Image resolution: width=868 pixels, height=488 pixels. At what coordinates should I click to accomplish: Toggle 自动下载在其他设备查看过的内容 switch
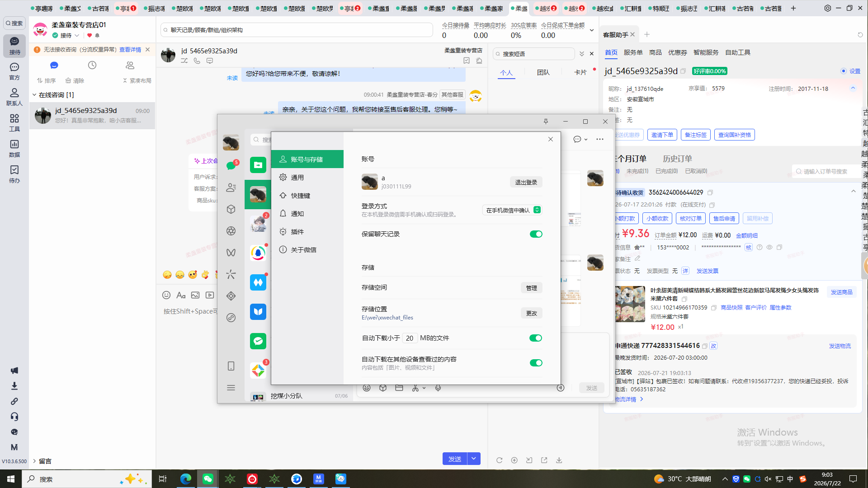[536, 363]
